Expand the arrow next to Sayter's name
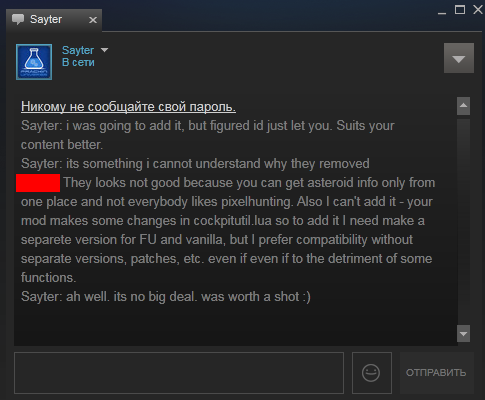Viewport: 485px width, 400px height. [105, 50]
